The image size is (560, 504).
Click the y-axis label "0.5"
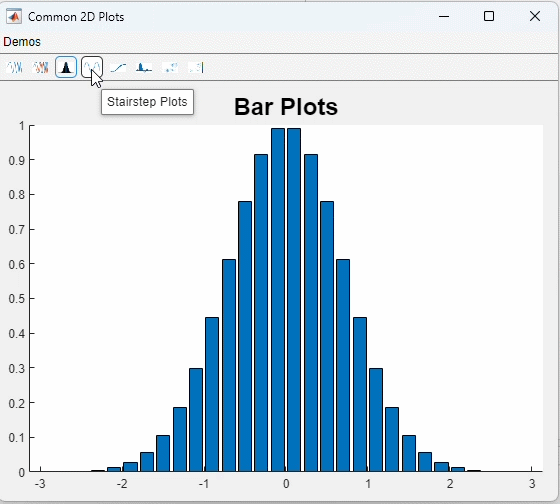pyautogui.click(x=17, y=299)
